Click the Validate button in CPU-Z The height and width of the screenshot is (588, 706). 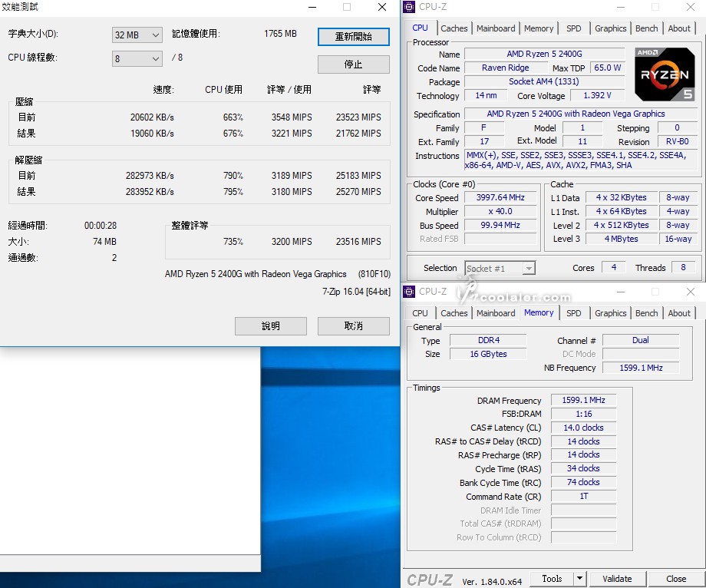point(617,579)
